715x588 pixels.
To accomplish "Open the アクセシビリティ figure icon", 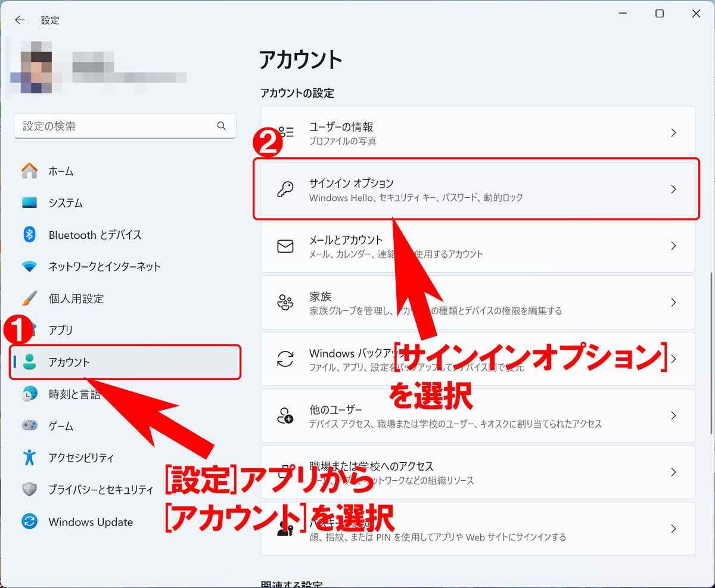I will (29, 458).
